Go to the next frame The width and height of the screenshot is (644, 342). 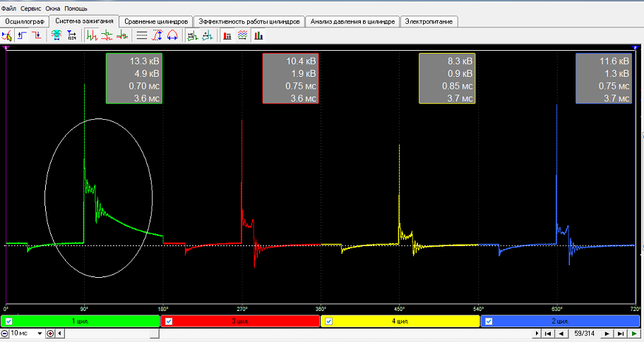point(607,334)
